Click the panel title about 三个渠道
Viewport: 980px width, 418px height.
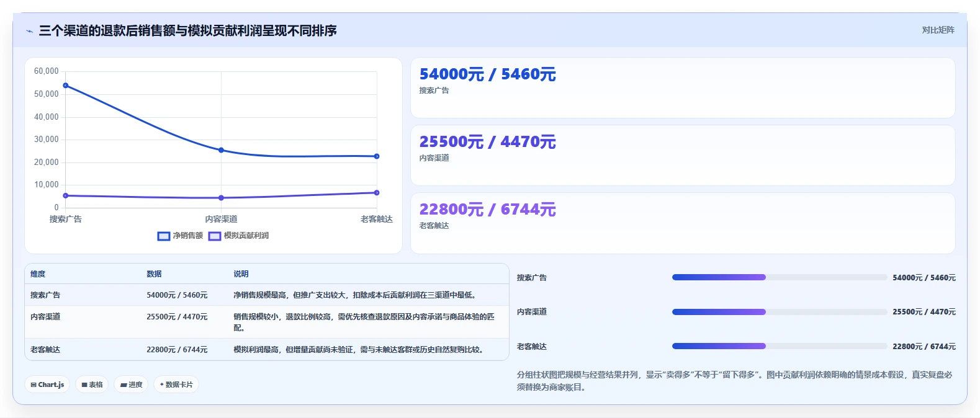tap(187, 31)
